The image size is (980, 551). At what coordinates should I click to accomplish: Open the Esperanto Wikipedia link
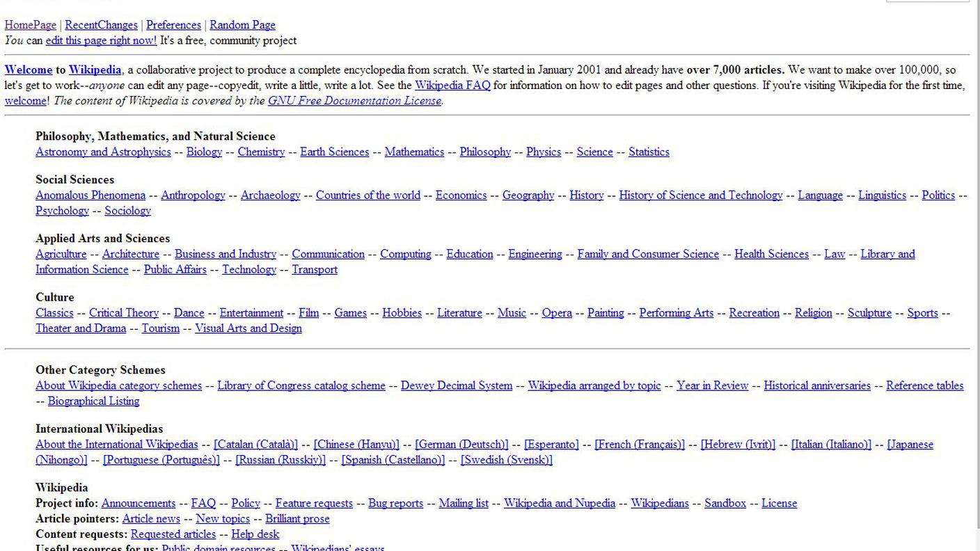point(551,445)
